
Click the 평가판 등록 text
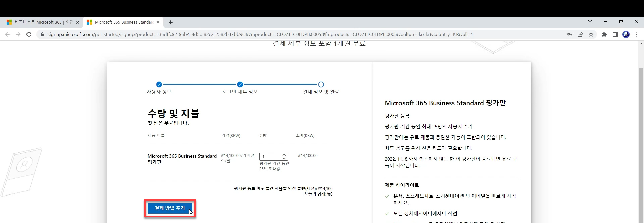397,116
